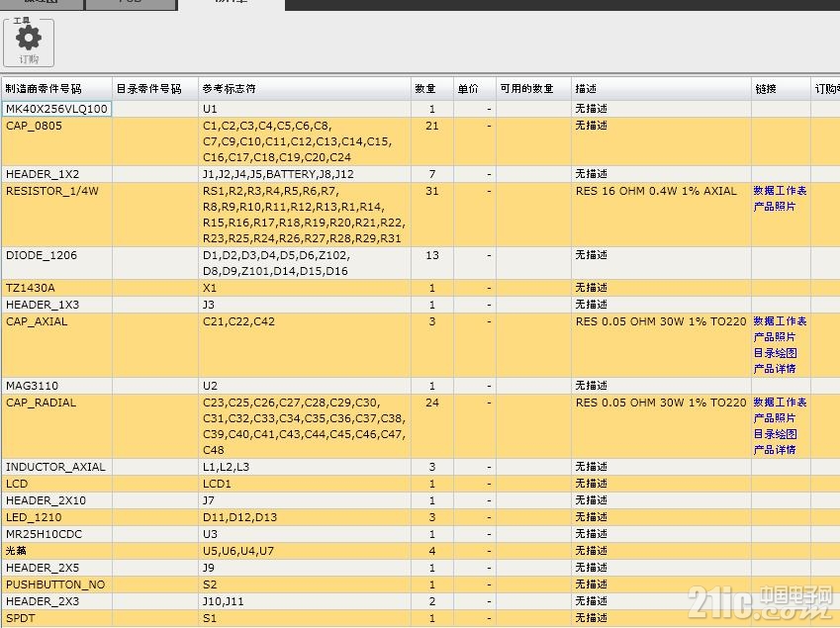The image size is (840, 628).
Task: Open 产品照片 link for CAP_AXIAL row
Action: tap(774, 337)
